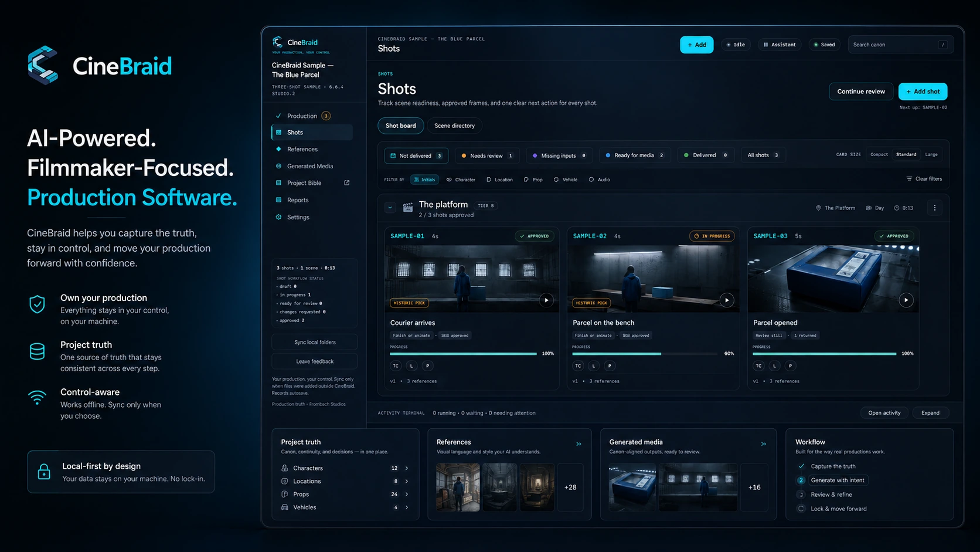Open the +28 tile in References
The height and width of the screenshot is (552, 980).
[570, 487]
